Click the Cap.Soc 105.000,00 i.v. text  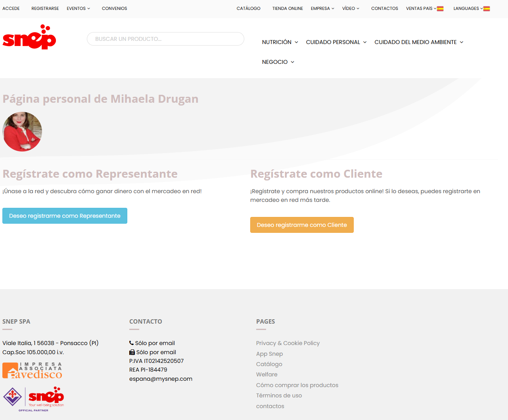pos(33,352)
